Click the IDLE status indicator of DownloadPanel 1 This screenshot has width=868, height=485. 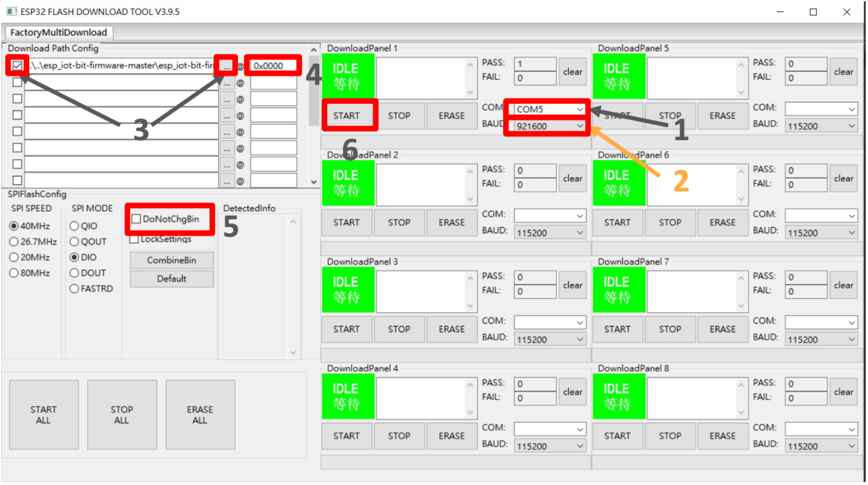tap(348, 76)
